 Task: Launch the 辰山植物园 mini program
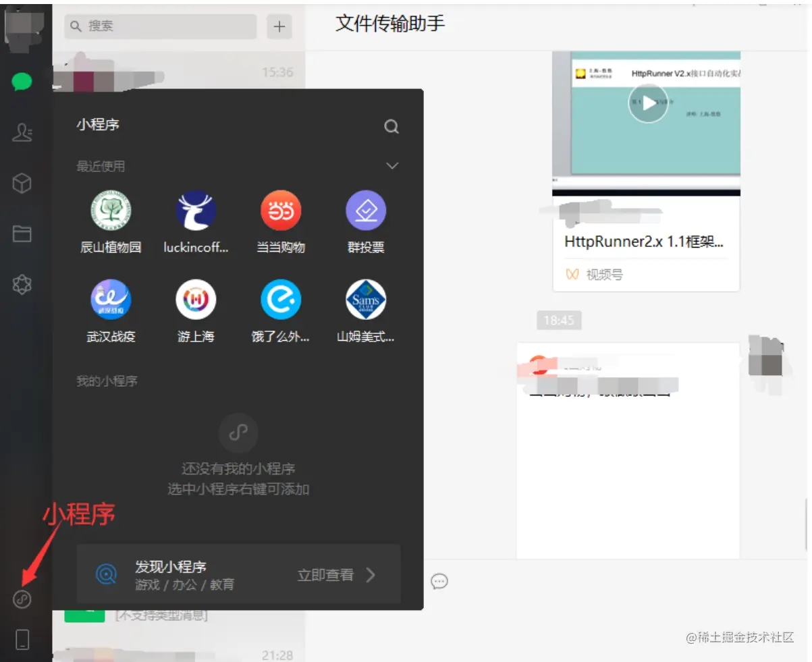111,221
